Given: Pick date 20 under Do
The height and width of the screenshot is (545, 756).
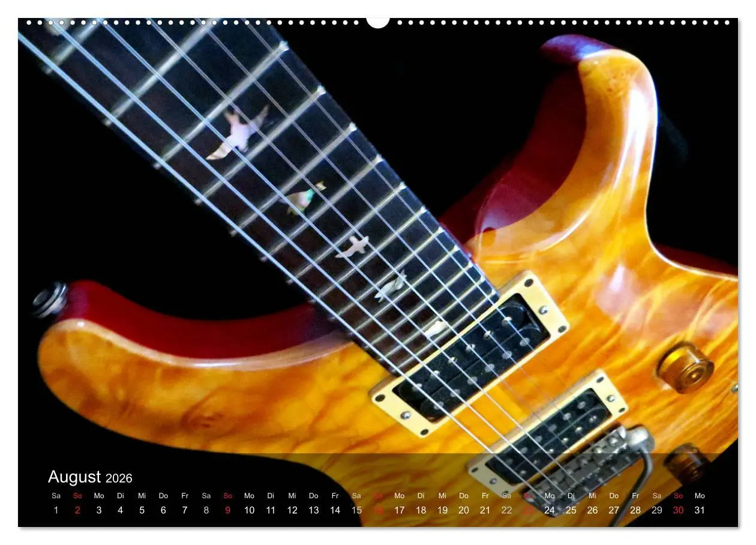Looking at the screenshot, I should coord(464,510).
